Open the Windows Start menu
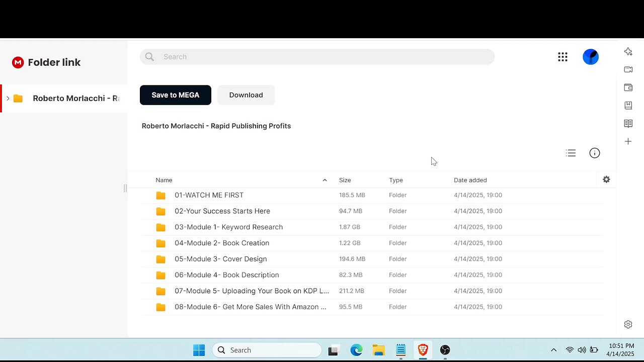644x362 pixels. (x=199, y=350)
